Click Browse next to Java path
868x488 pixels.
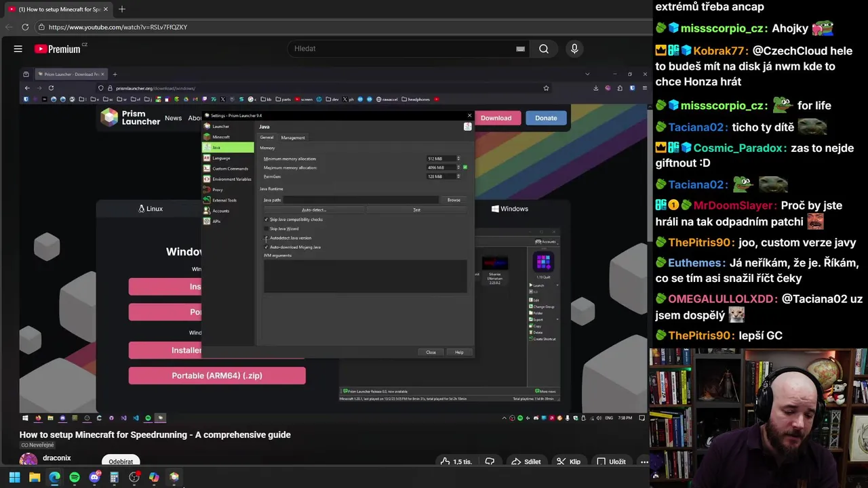pyautogui.click(x=454, y=200)
